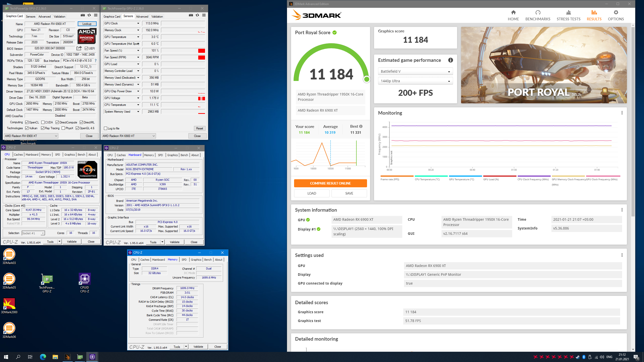The image size is (644, 362).
Task: Click Lookup button in GPU-Z
Action: [87, 24]
